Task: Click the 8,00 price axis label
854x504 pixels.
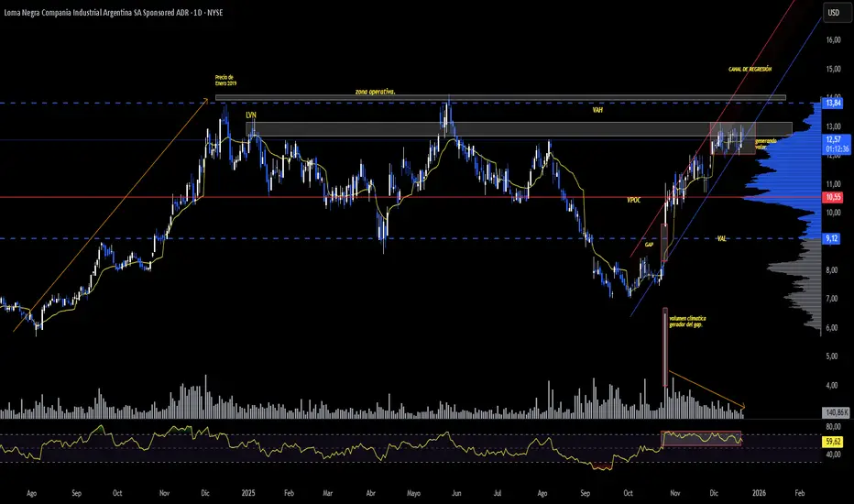Action: click(x=832, y=269)
